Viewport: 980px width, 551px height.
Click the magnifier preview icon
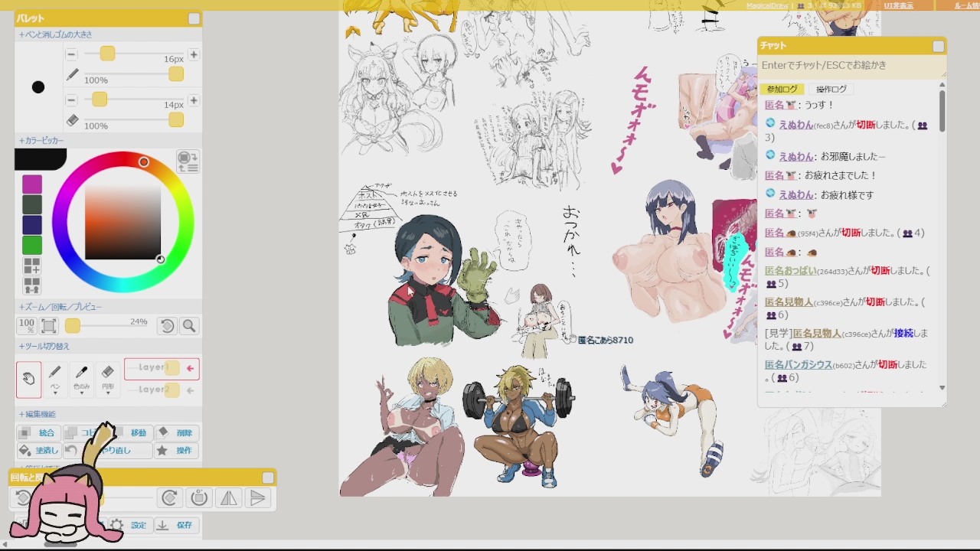189,326
